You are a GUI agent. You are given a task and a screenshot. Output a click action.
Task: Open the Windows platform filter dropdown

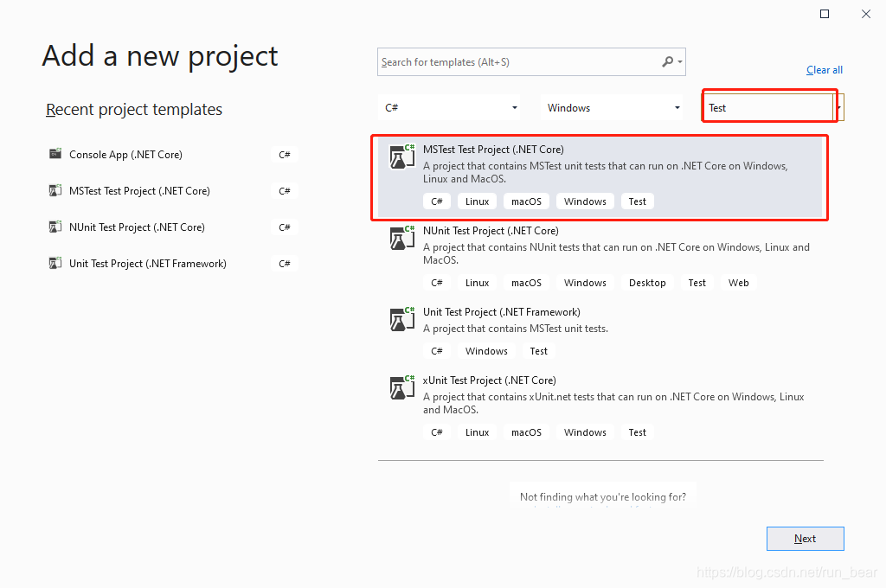tap(613, 107)
